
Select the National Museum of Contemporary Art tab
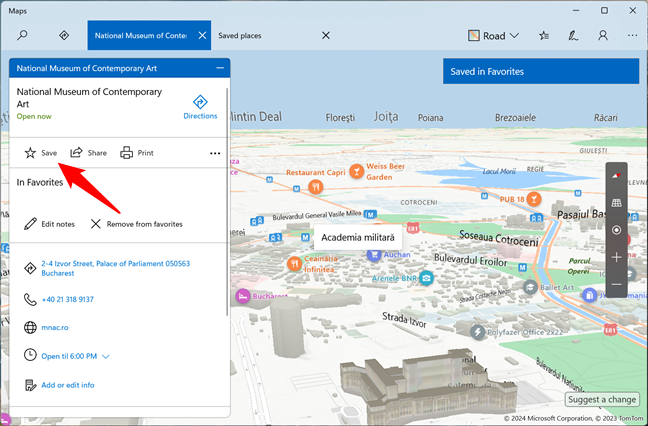pyautogui.click(x=141, y=36)
